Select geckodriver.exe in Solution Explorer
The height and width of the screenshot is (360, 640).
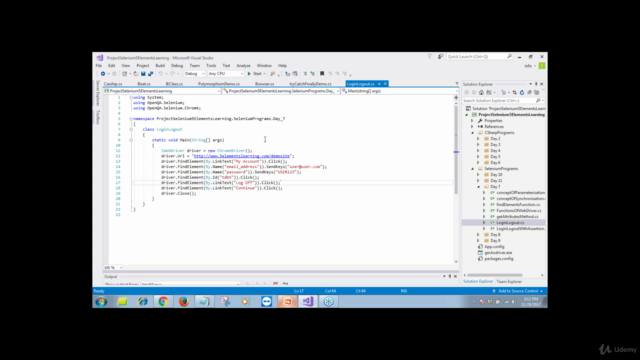[498, 253]
